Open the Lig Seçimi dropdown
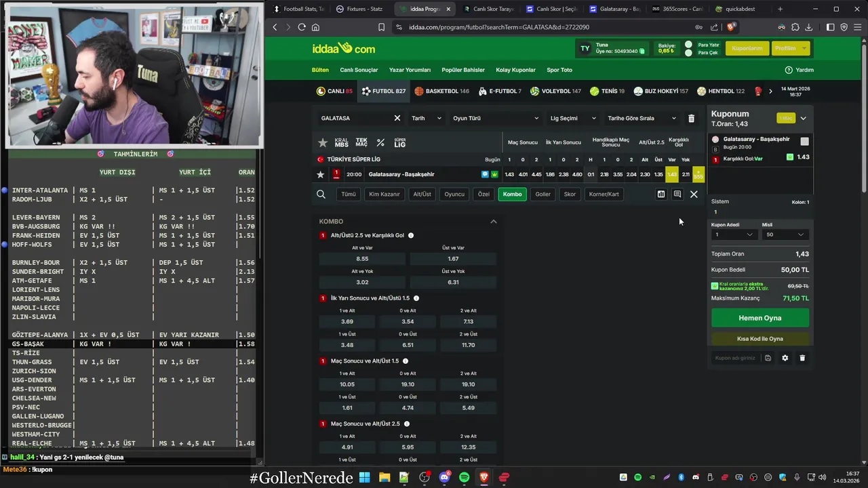Viewport: 868px width, 488px height. [573, 118]
